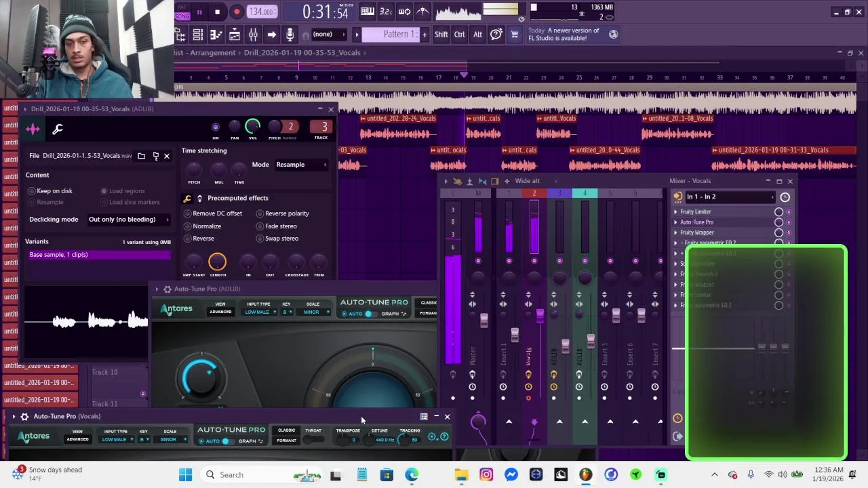Toggle the sampler channel ON light
Screen dimensions: 868x488
tap(216, 127)
